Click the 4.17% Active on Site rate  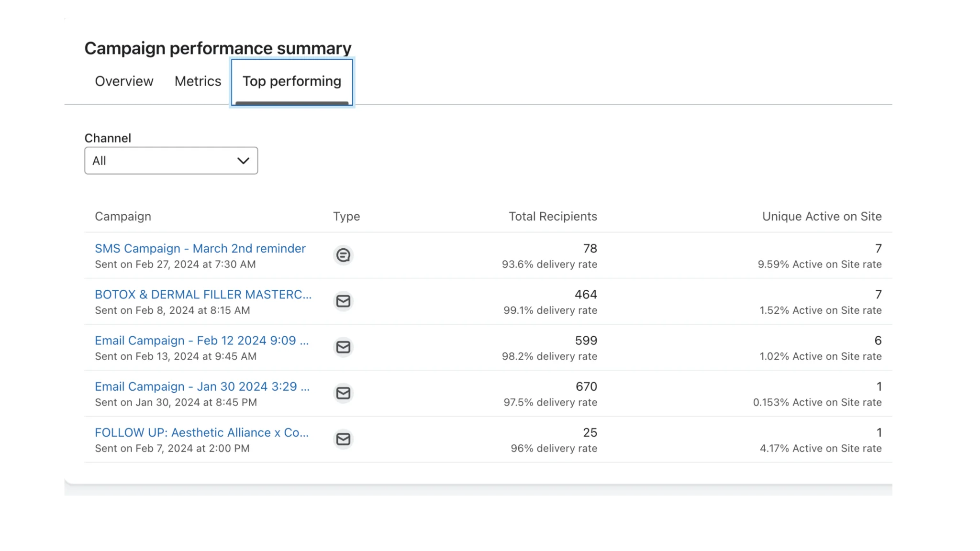tap(821, 448)
